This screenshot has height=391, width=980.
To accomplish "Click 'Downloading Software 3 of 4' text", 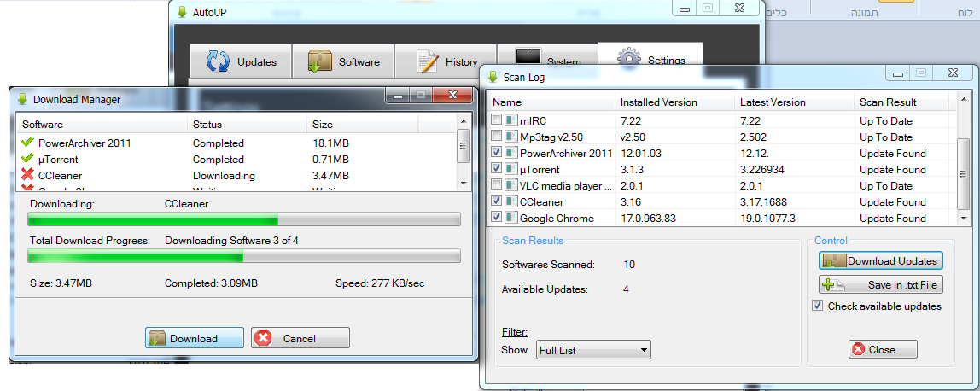I will pos(231,240).
